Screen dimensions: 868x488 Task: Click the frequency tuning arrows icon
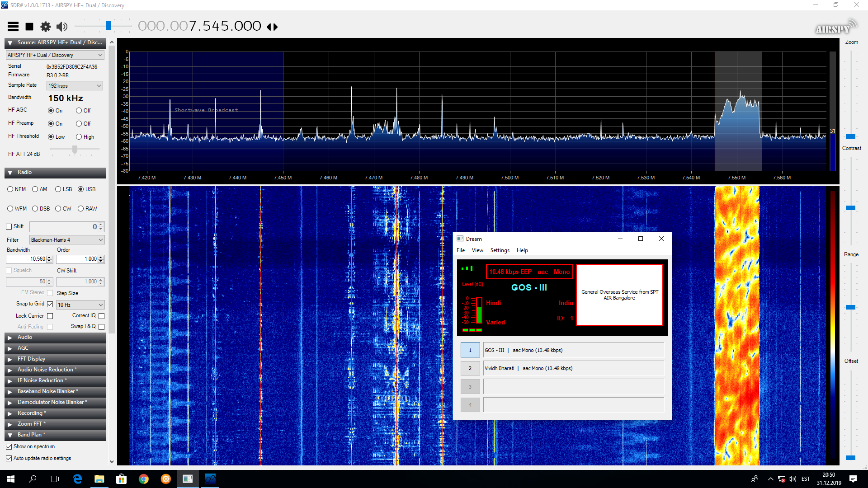[272, 27]
